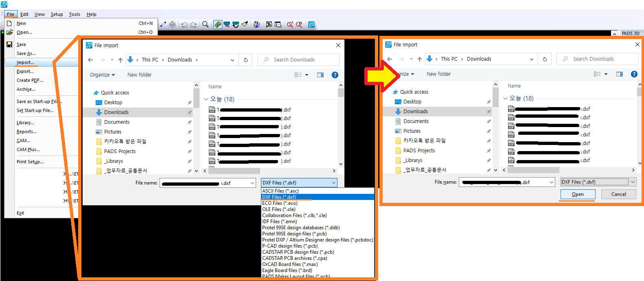This screenshot has height=281, width=644.
Task: Click the hammer window toolbar icon
Action: [269, 24]
